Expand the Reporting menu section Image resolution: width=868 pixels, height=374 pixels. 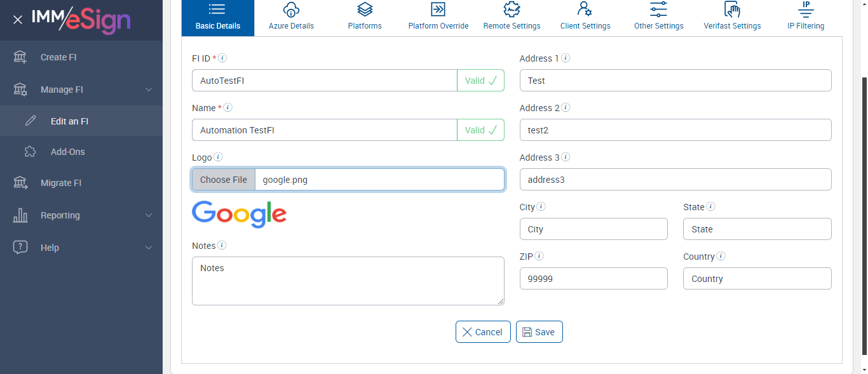(x=149, y=215)
